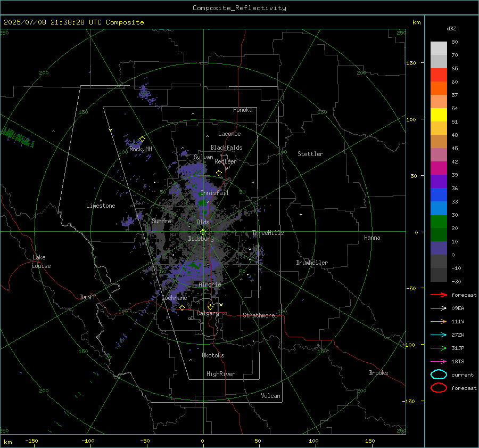
Task: Click the red forecast arrow legend icon
Action: [439, 295]
